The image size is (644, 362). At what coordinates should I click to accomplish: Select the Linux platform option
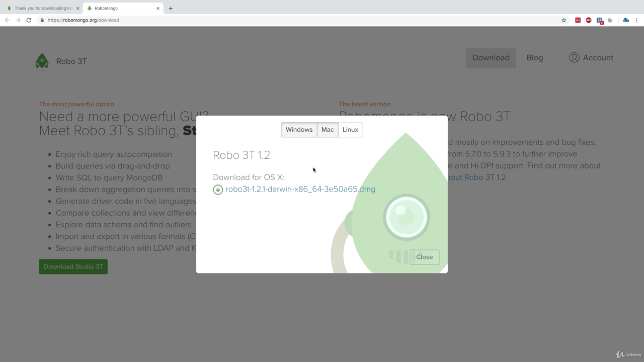click(350, 130)
